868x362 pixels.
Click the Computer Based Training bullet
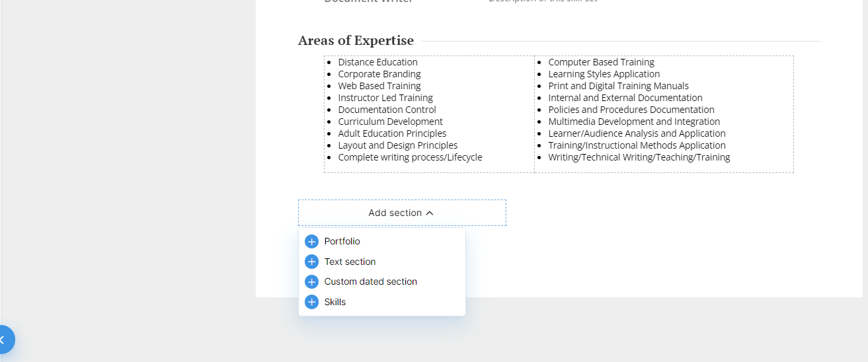pyautogui.click(x=601, y=62)
